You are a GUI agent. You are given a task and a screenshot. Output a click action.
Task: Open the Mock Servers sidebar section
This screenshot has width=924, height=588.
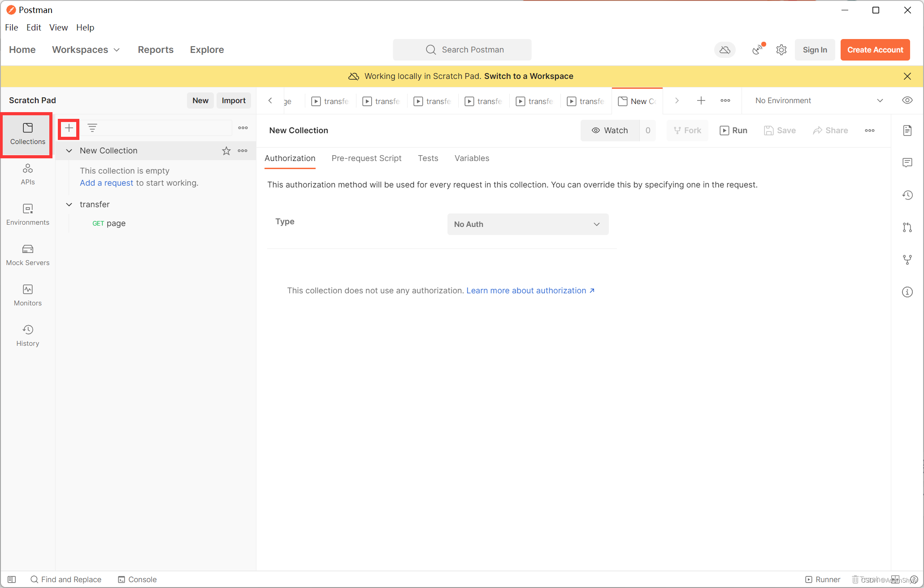(x=27, y=255)
